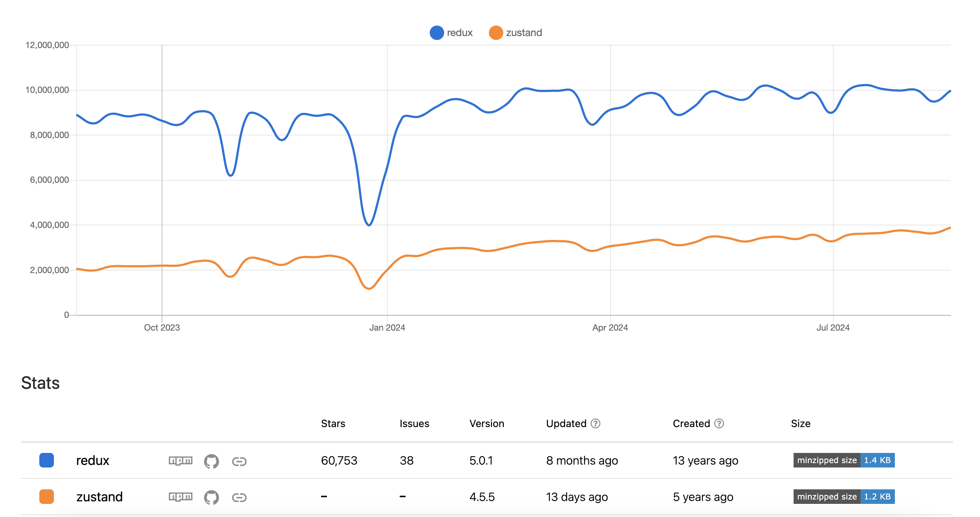Open the npm page icon for redux

[x=180, y=461]
